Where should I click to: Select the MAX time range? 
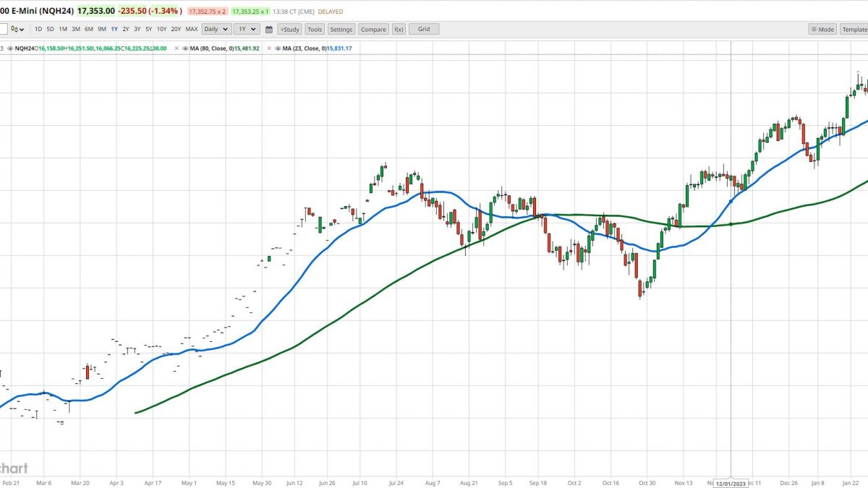click(192, 29)
